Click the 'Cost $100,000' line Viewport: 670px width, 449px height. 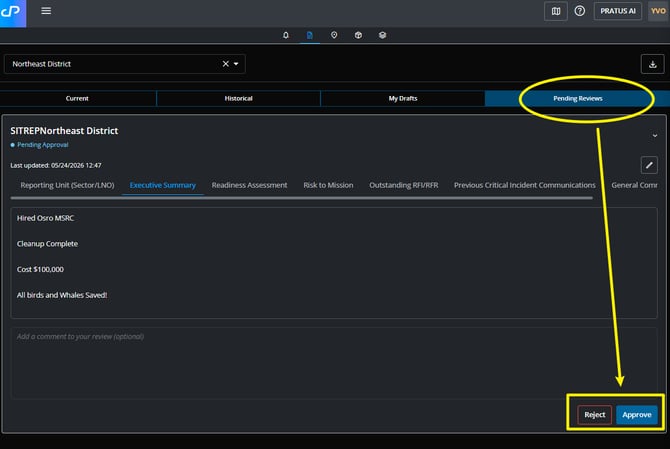pos(40,269)
